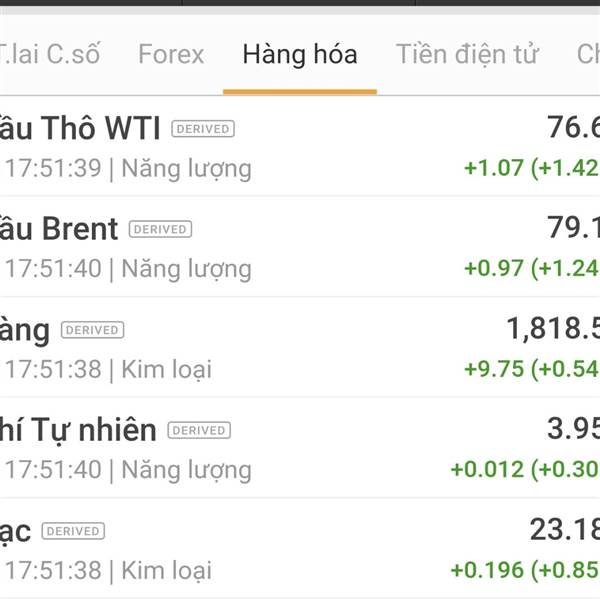Screen dimensions: 600x600
Task: Click the partially visible tab after Tiền điện tử
Action: coord(588,54)
